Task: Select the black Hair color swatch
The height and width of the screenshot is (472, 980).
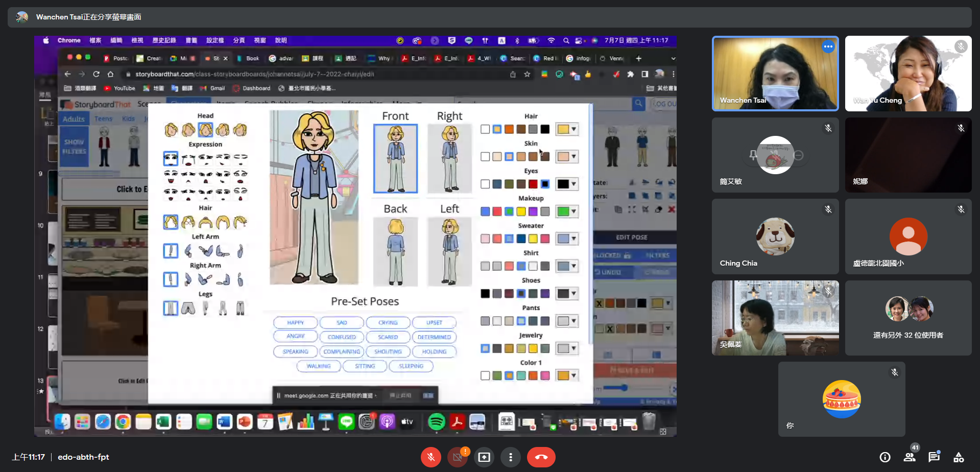Action: click(x=545, y=129)
